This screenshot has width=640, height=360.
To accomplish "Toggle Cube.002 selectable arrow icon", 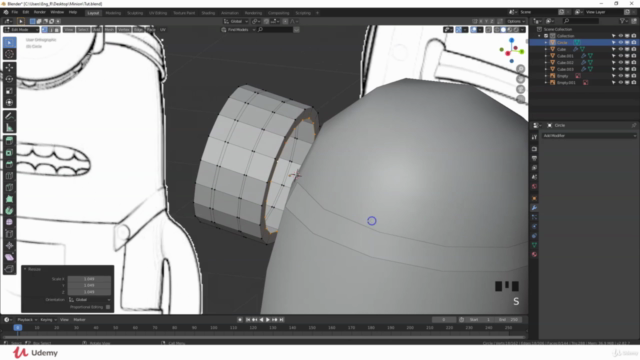I will (613, 62).
